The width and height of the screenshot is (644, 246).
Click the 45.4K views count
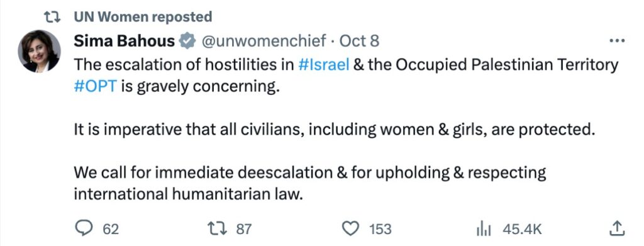click(x=523, y=229)
